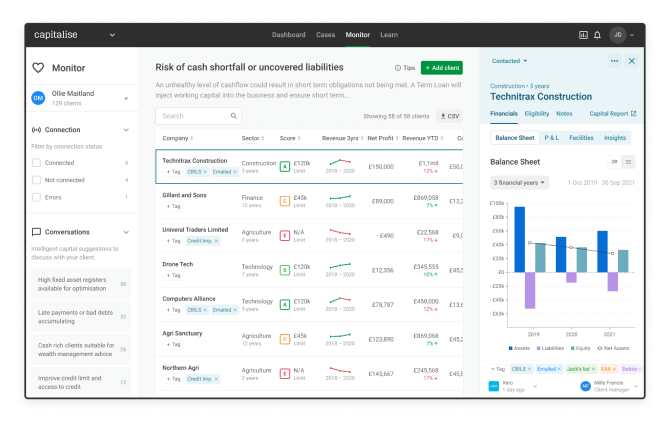Viewport: 670px width, 429px height.
Task: Open the Contacted status dropdown
Action: (x=509, y=61)
